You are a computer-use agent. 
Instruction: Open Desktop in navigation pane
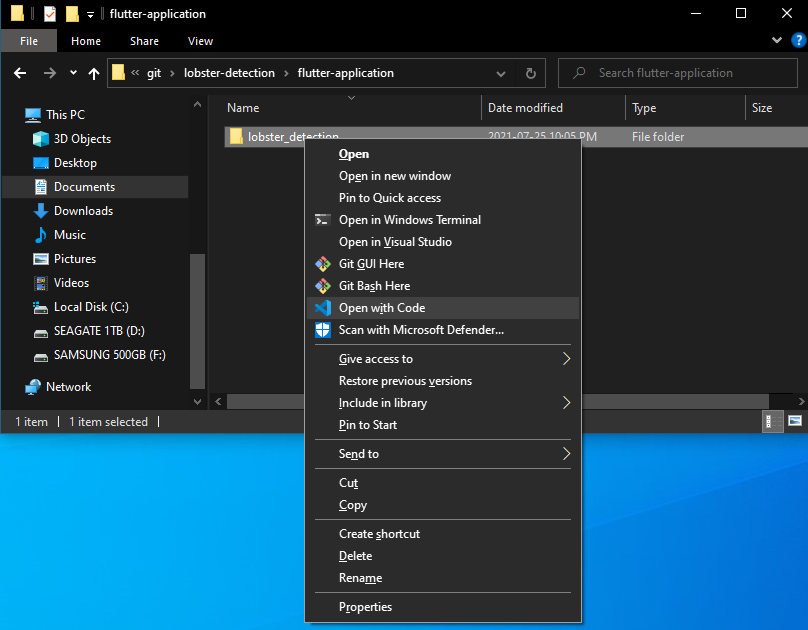click(75, 163)
